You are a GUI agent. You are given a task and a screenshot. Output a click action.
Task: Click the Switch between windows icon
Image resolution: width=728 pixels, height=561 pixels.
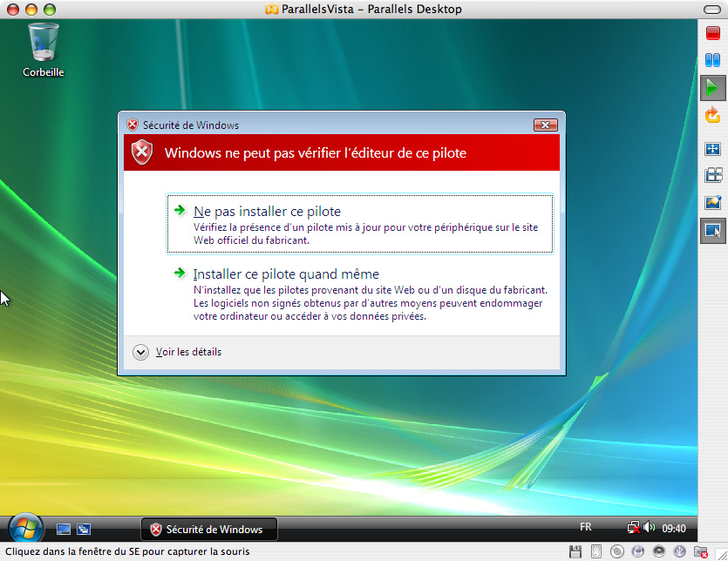pos(84,529)
